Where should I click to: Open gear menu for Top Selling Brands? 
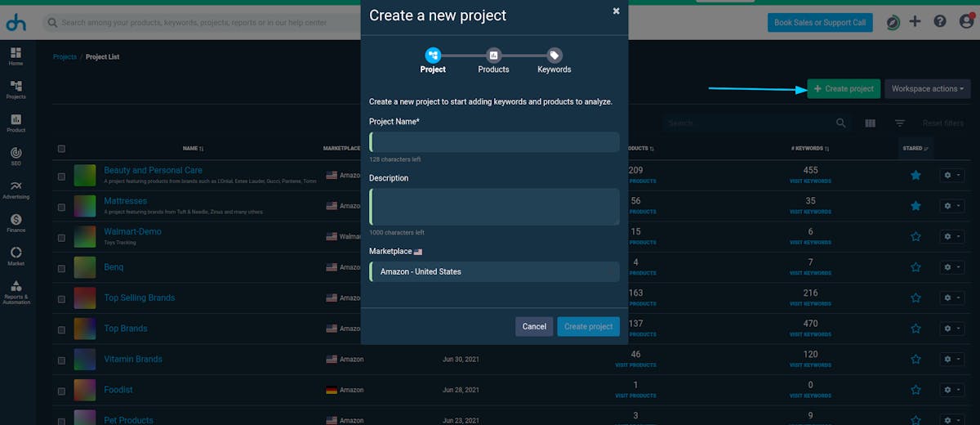click(x=951, y=297)
